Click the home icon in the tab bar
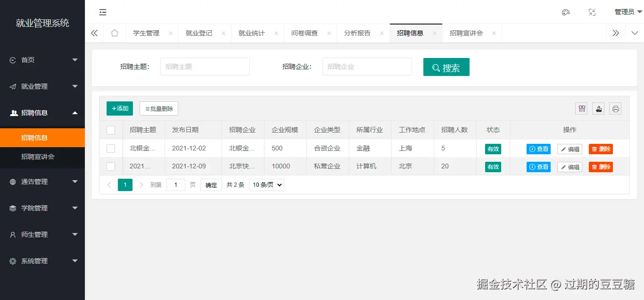Screen dimensions: 644x300 [114, 33]
